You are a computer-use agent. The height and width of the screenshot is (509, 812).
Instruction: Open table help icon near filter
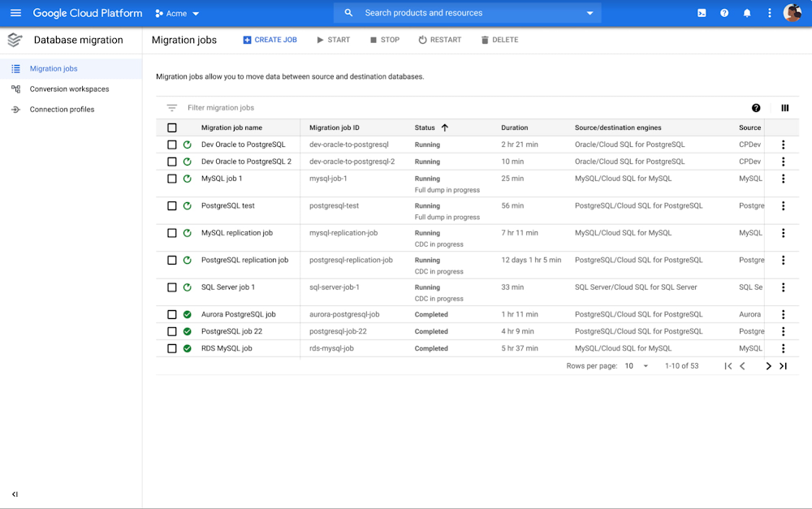click(756, 108)
